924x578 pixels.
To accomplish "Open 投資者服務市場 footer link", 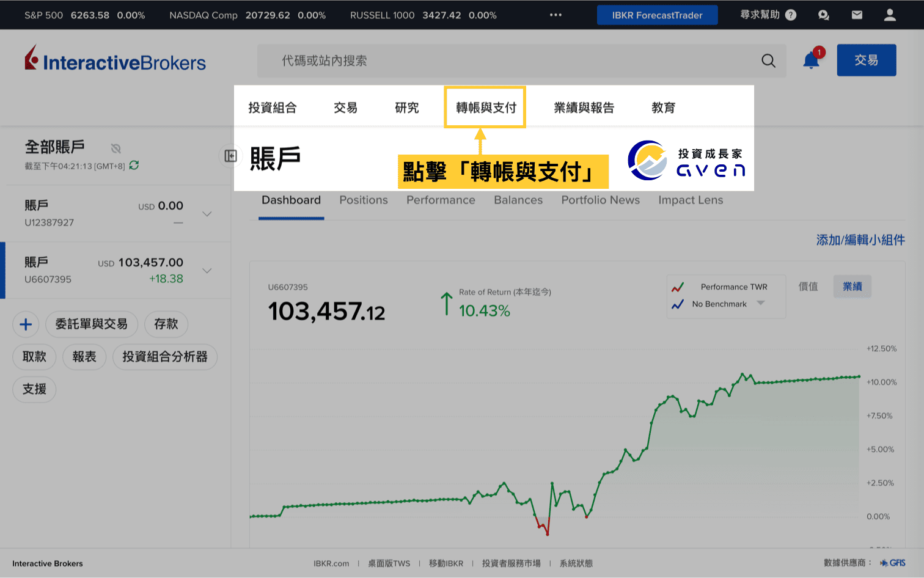I will [x=512, y=563].
